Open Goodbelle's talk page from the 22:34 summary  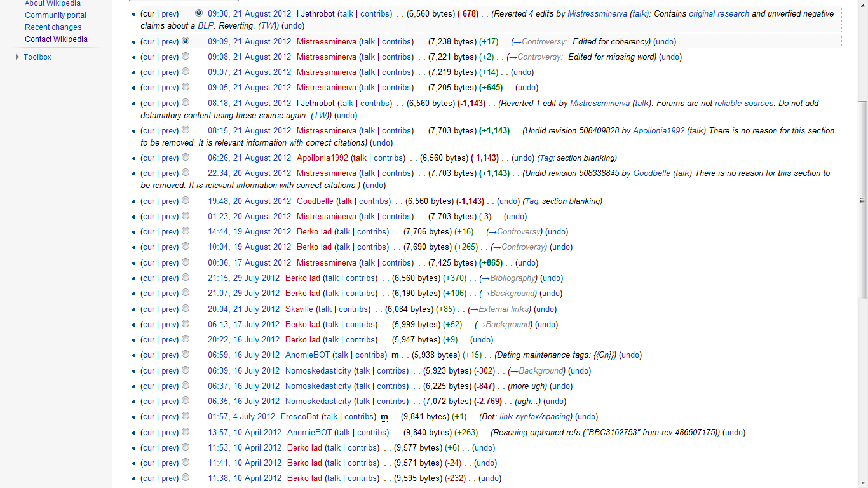click(x=681, y=173)
